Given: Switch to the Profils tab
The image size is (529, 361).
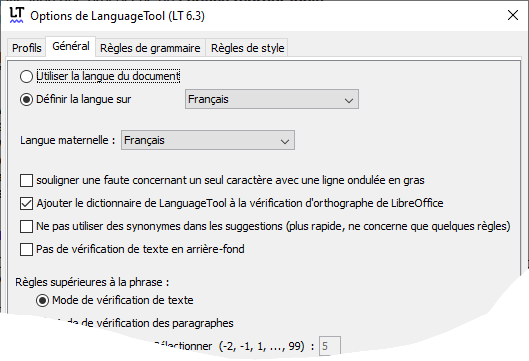Looking at the screenshot, I should pos(26,48).
